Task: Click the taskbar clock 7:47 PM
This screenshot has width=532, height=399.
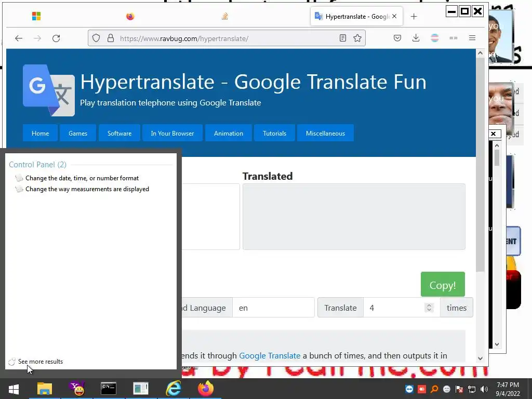Action: 508,389
